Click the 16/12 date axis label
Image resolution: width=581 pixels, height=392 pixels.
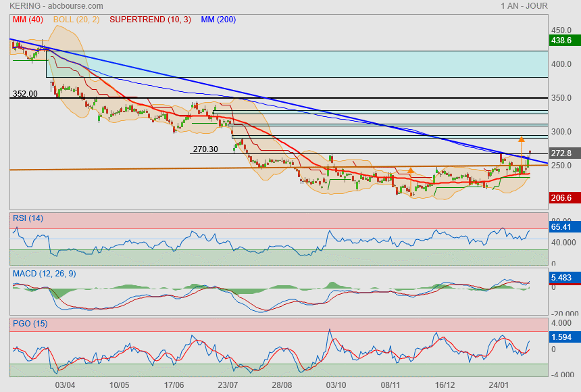click(x=445, y=385)
